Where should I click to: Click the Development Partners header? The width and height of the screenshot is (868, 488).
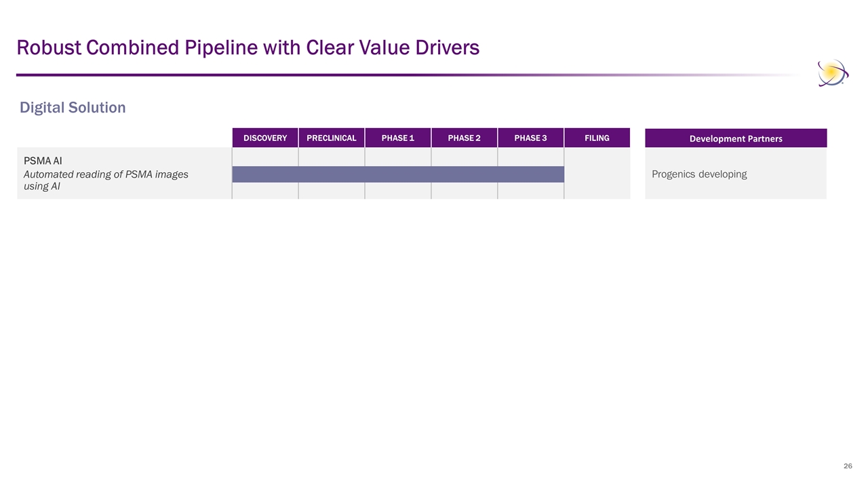736,138
